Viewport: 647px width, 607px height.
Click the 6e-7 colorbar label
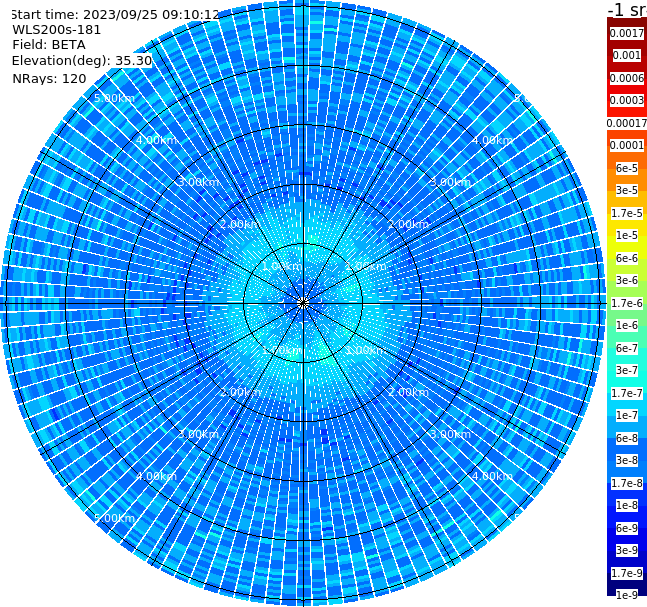click(627, 348)
